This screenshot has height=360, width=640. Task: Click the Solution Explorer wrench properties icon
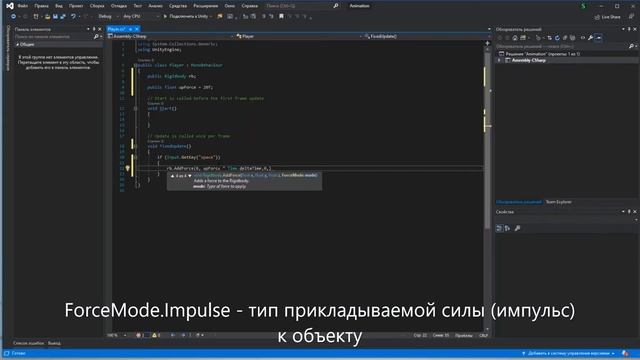(x=591, y=38)
